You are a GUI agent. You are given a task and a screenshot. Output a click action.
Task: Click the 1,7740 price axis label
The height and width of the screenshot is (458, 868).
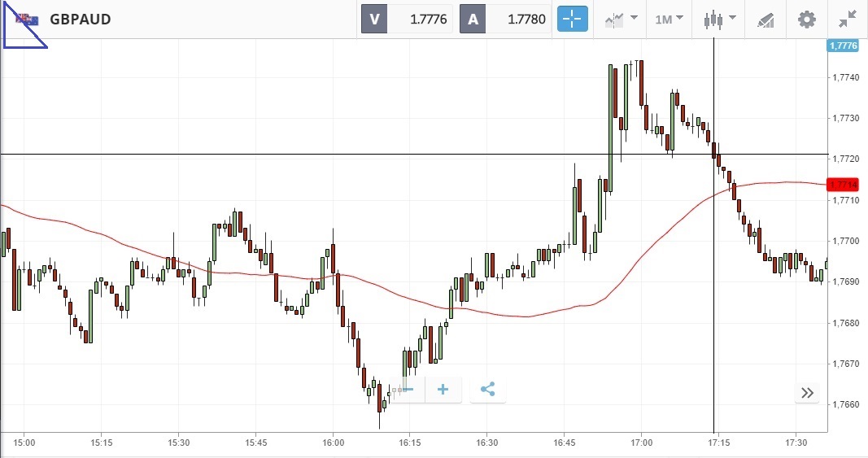click(x=846, y=77)
